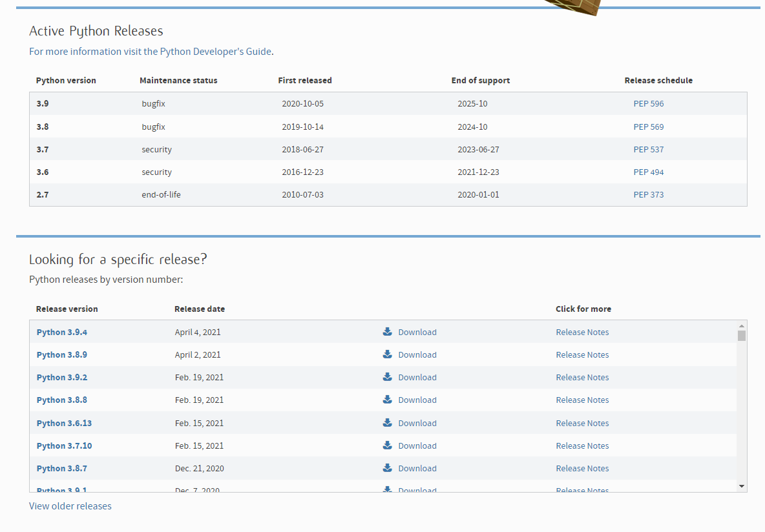Screen dimensions: 765x532
Task: Open PEP 569 release schedule
Action: point(649,127)
